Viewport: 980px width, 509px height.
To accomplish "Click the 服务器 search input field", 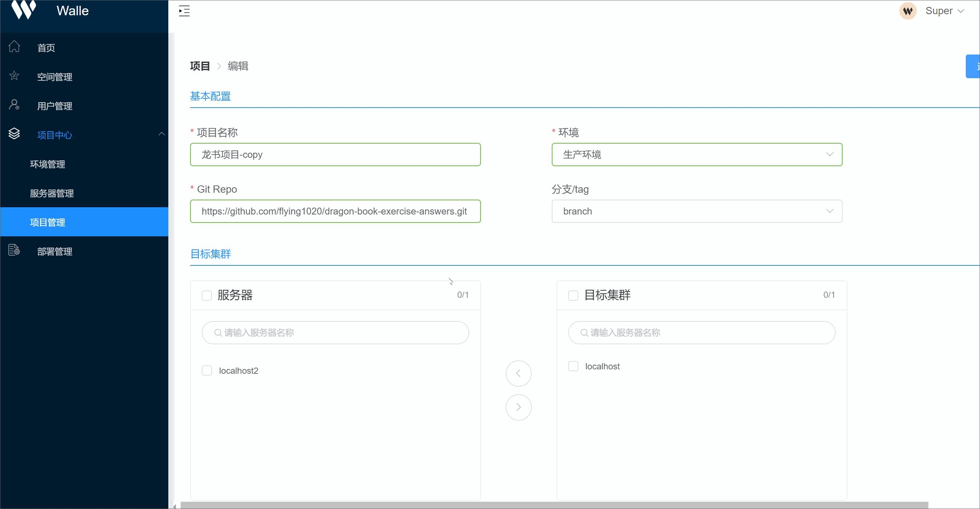I will (335, 333).
